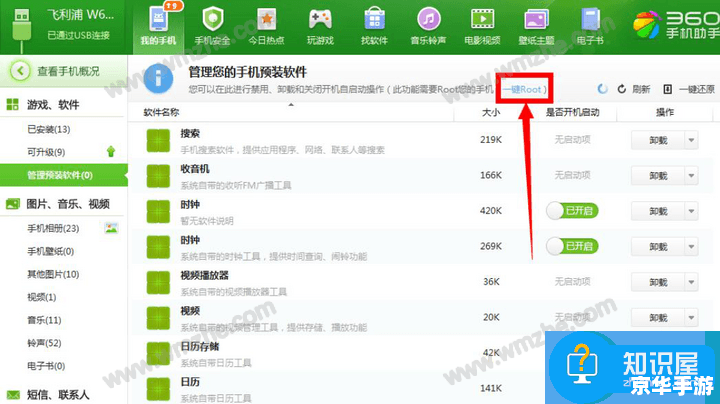This screenshot has width=720, height=404.
Task: Uninstall 视频播放器 with its 卸载 button
Action: pyautogui.click(x=658, y=282)
